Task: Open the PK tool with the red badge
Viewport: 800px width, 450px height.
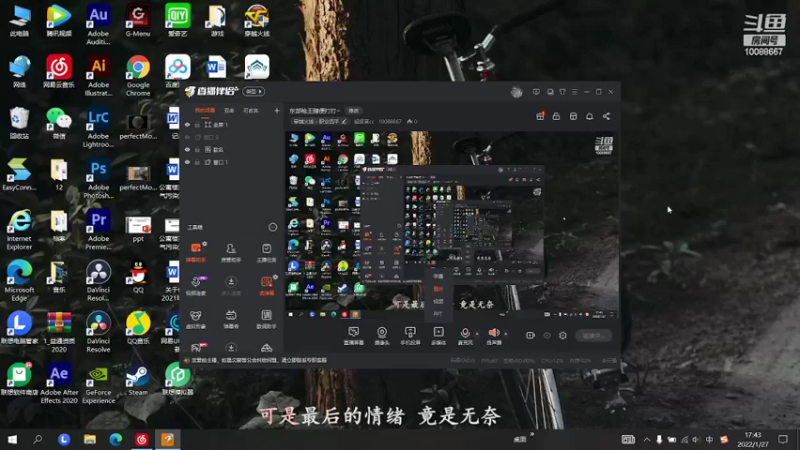Action: (x=197, y=348)
